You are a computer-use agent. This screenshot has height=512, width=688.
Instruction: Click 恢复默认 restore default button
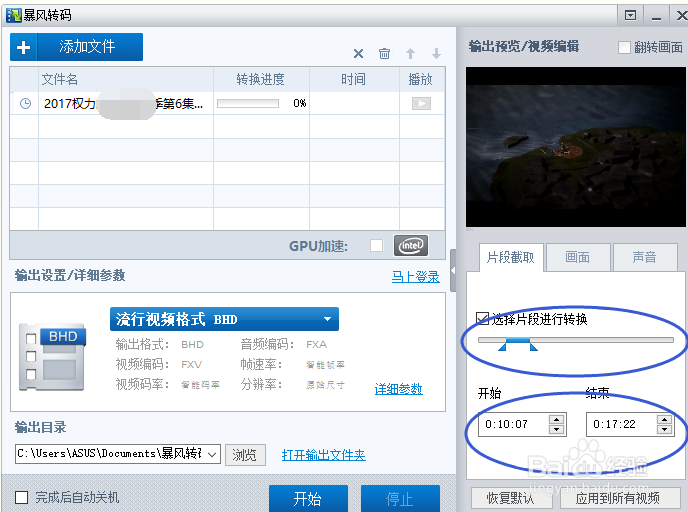click(x=511, y=498)
